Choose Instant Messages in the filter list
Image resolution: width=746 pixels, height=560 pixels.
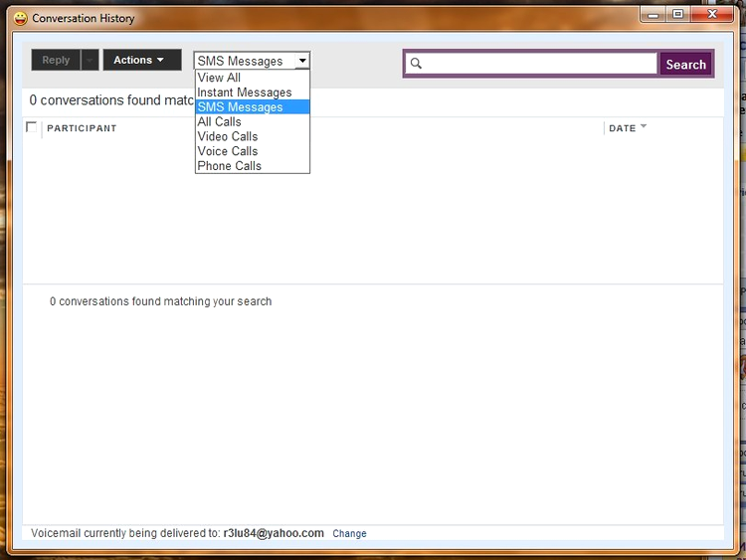253,93
